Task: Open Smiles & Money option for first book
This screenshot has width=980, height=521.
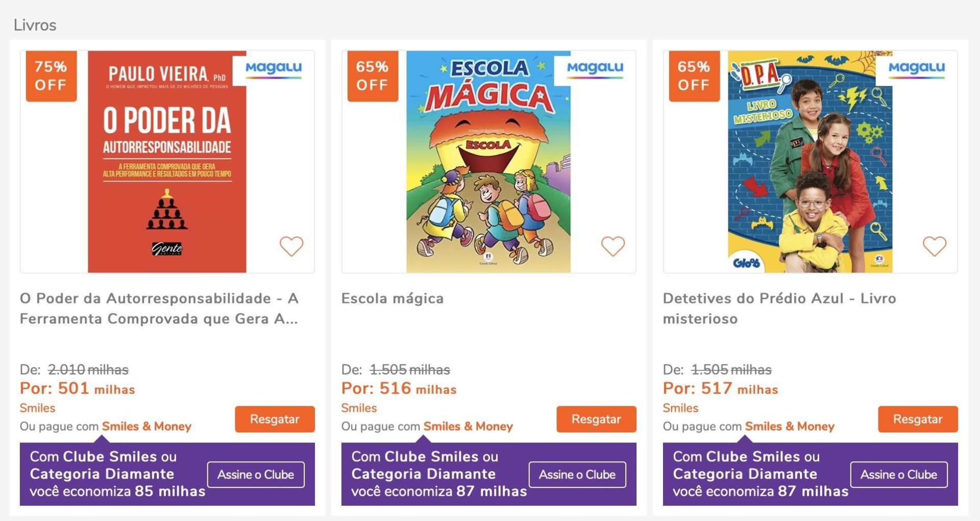Action: coord(146,427)
